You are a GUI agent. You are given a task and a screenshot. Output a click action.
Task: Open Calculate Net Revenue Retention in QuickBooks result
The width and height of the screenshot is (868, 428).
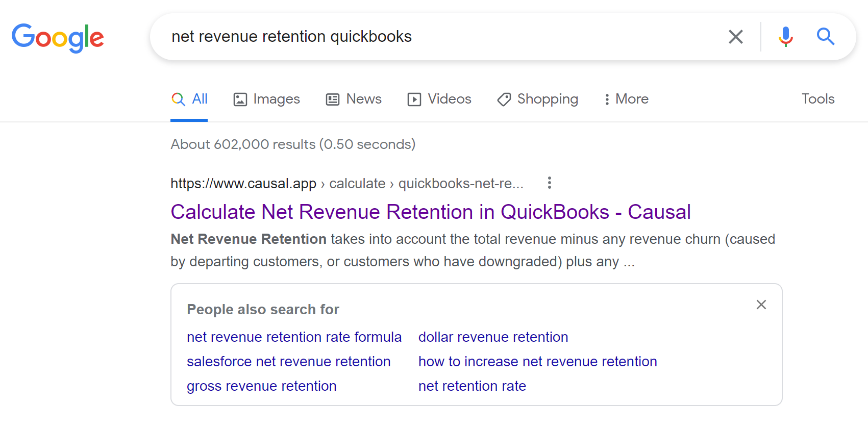point(431,212)
